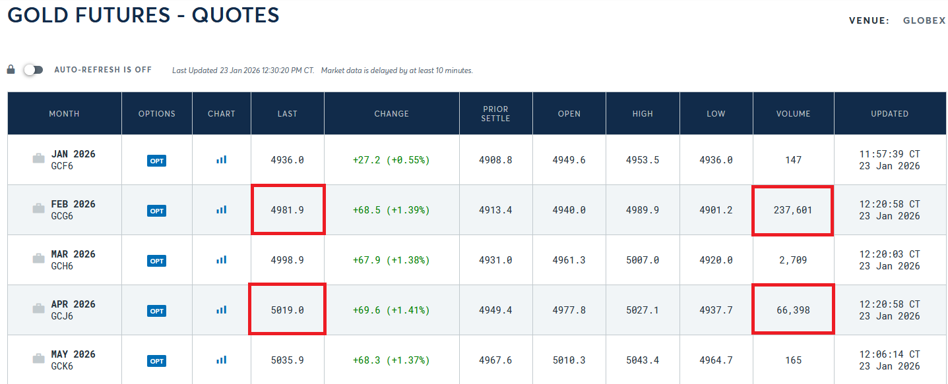This screenshot has width=948, height=384.
Task: Click updated time 11:57:39 CT
Action: [890, 154]
